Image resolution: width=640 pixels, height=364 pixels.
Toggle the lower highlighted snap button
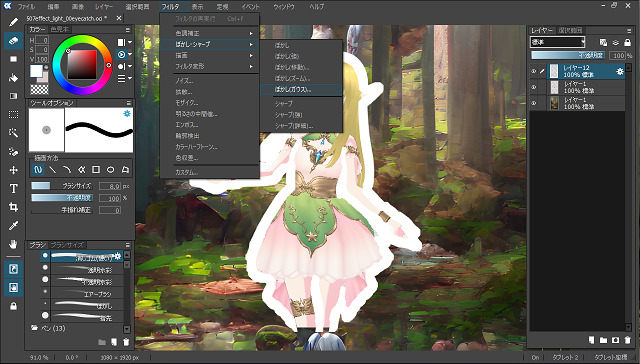[13, 288]
